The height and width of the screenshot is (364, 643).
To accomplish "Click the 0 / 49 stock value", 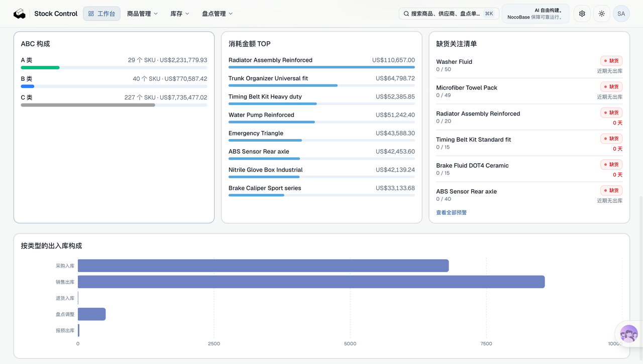I will tap(444, 95).
